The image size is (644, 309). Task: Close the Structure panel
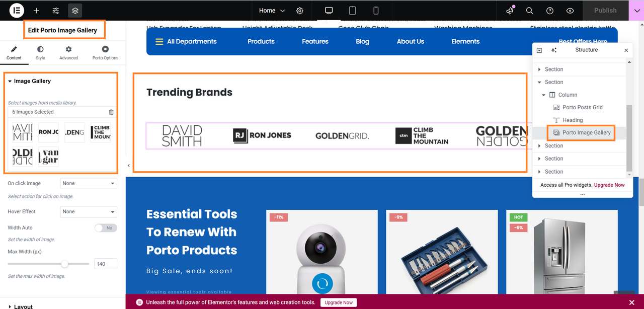pos(626,50)
